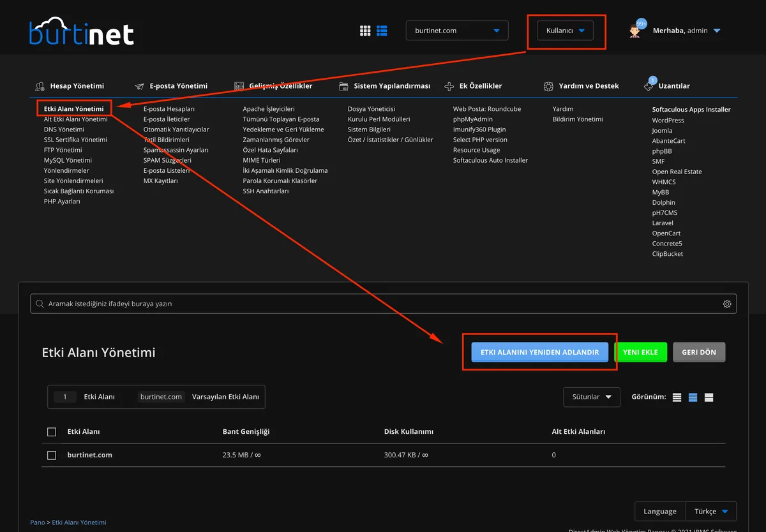
Task: Open Select PHP version link
Action: coord(480,140)
